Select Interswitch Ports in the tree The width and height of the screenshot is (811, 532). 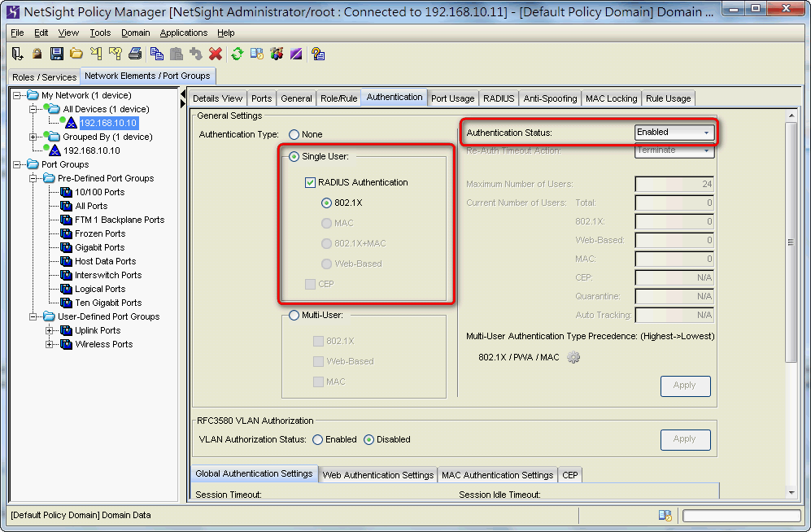(108, 275)
